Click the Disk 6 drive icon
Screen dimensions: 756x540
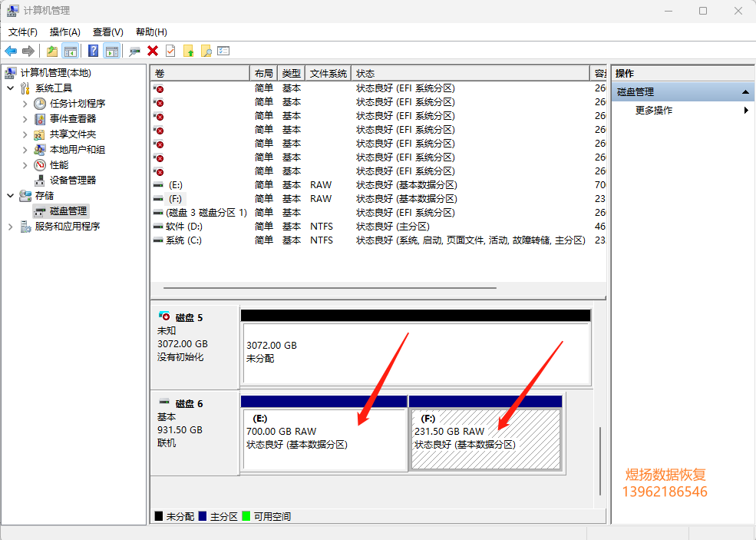pos(164,402)
